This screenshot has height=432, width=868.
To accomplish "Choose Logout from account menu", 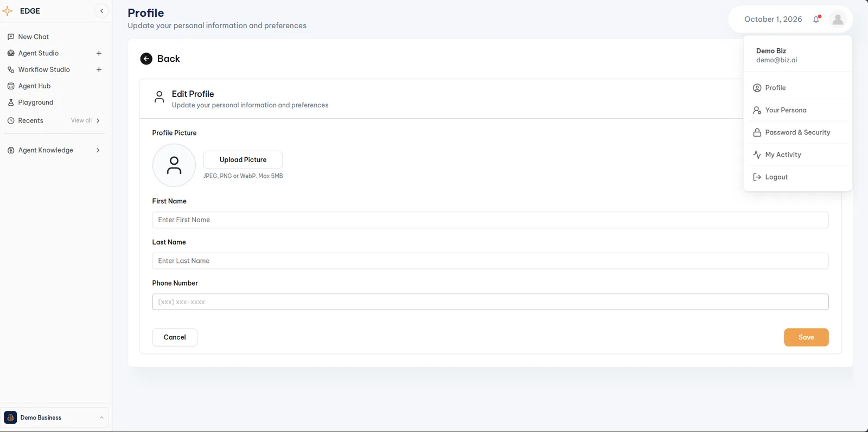I will [x=797, y=177].
